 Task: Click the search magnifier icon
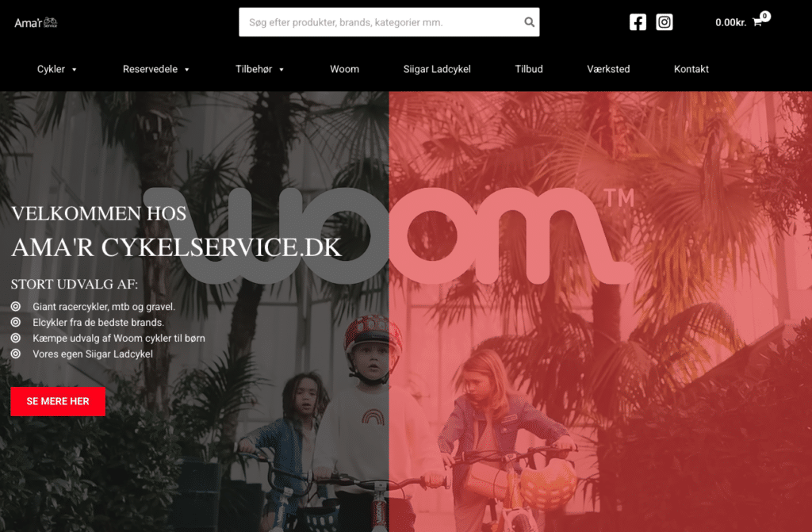click(529, 22)
